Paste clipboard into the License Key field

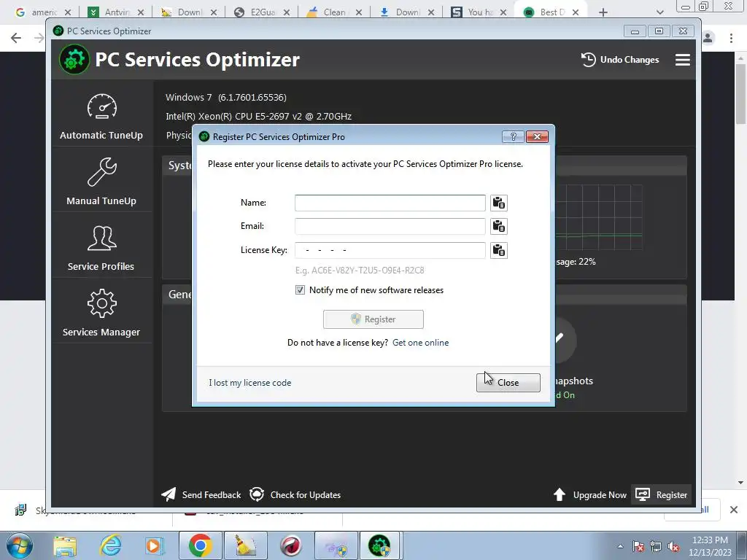499,250
